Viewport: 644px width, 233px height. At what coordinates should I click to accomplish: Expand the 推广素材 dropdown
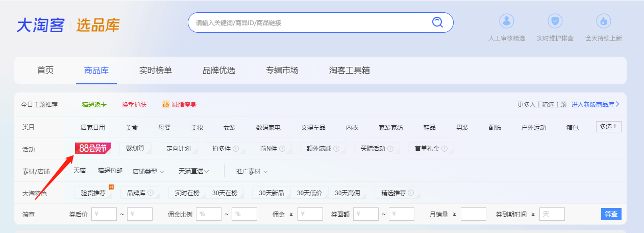coord(252,171)
